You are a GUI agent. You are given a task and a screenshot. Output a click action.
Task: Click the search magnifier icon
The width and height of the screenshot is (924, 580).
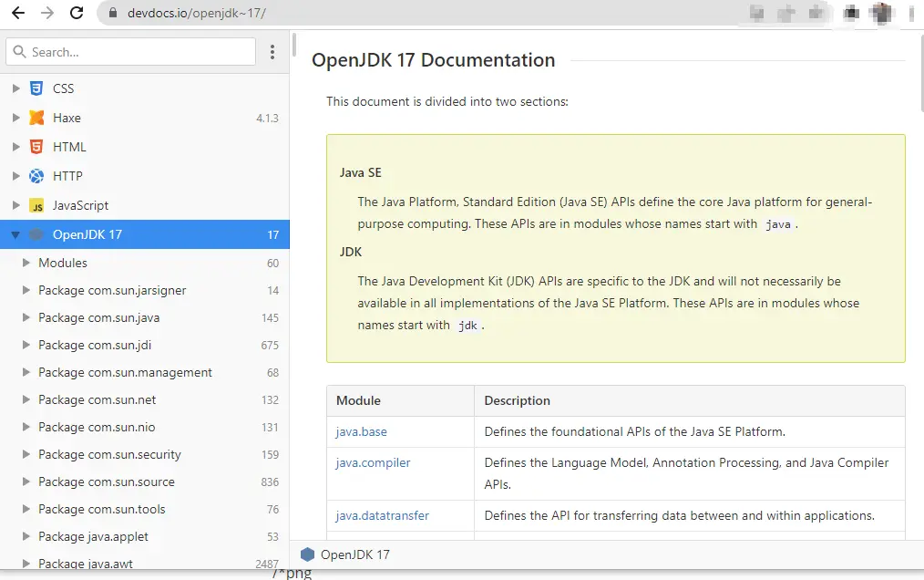click(19, 52)
